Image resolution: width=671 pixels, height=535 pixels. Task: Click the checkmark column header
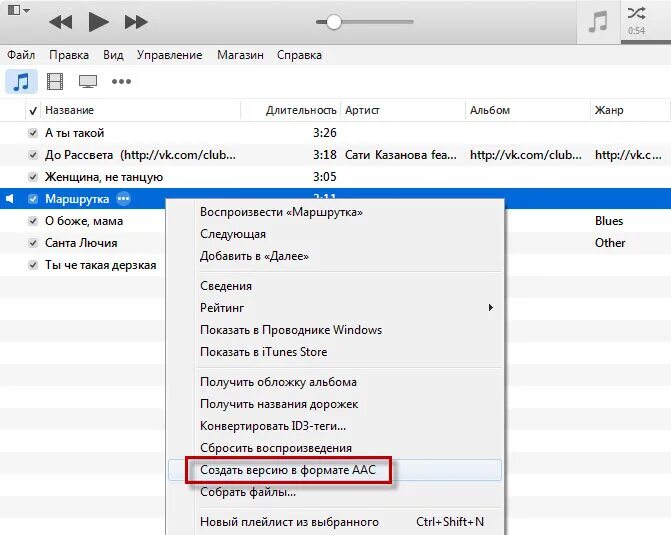point(33,110)
